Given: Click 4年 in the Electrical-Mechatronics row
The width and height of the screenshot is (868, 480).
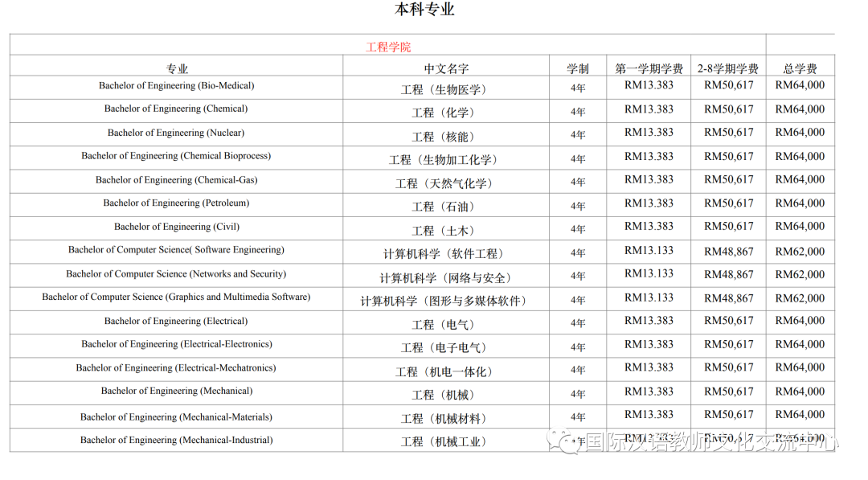Looking at the screenshot, I should pyautogui.click(x=578, y=370).
